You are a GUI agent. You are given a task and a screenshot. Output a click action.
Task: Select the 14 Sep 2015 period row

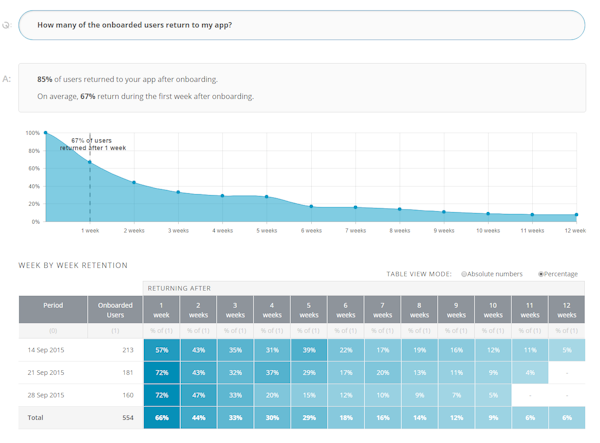(x=53, y=350)
